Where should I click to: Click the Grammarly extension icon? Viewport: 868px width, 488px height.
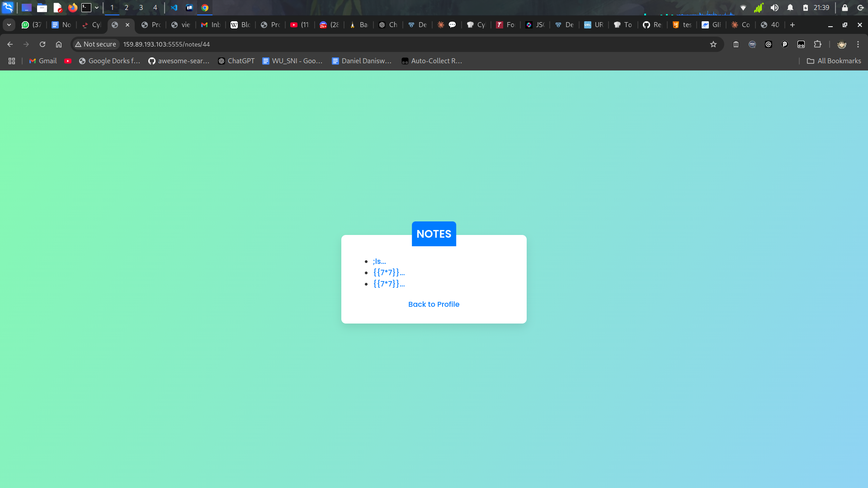pyautogui.click(x=769, y=44)
